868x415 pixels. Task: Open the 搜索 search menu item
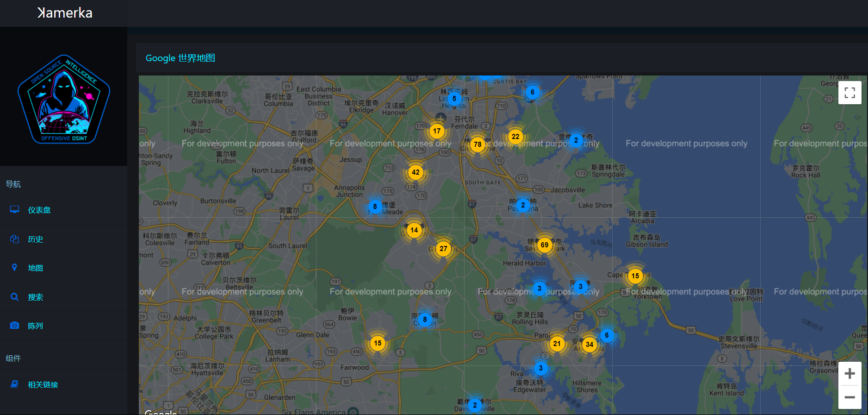pos(63,297)
